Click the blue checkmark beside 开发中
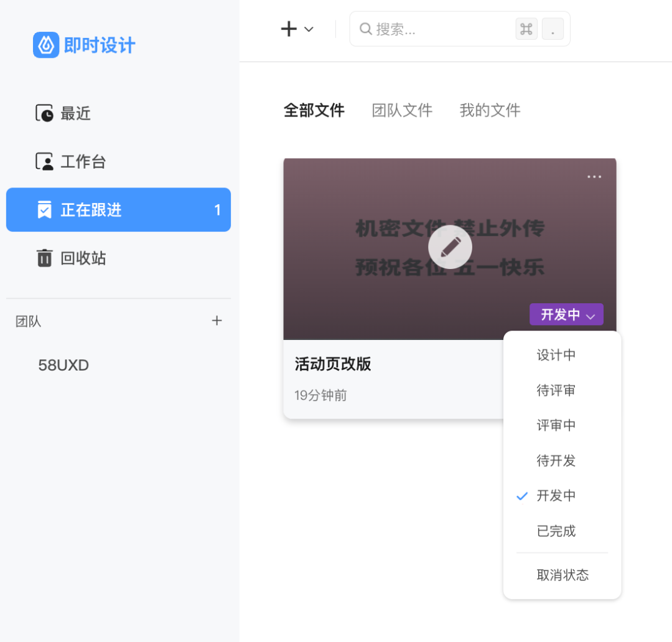Image resolution: width=672 pixels, height=642 pixels. 522,496
